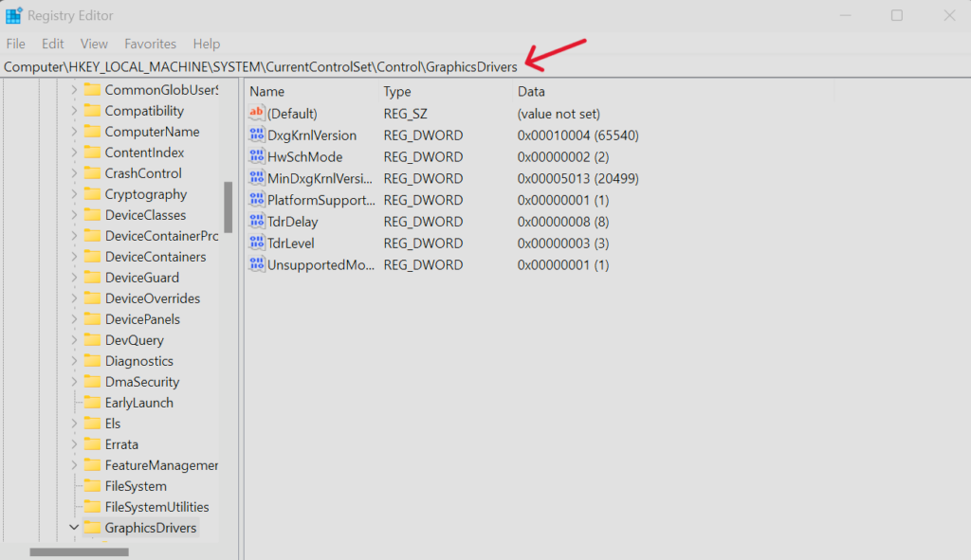Select the FeatureManagement key label
971x560 pixels.
[161, 465]
